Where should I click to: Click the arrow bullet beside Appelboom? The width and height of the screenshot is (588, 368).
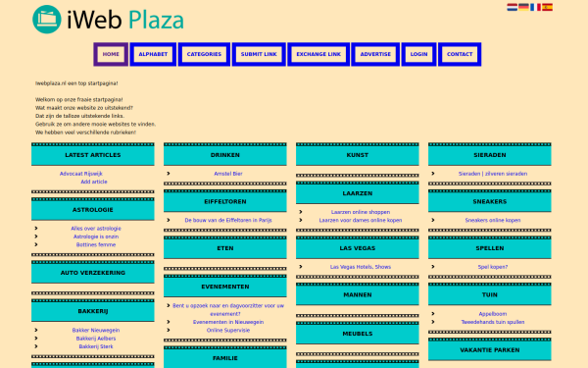tap(433, 314)
